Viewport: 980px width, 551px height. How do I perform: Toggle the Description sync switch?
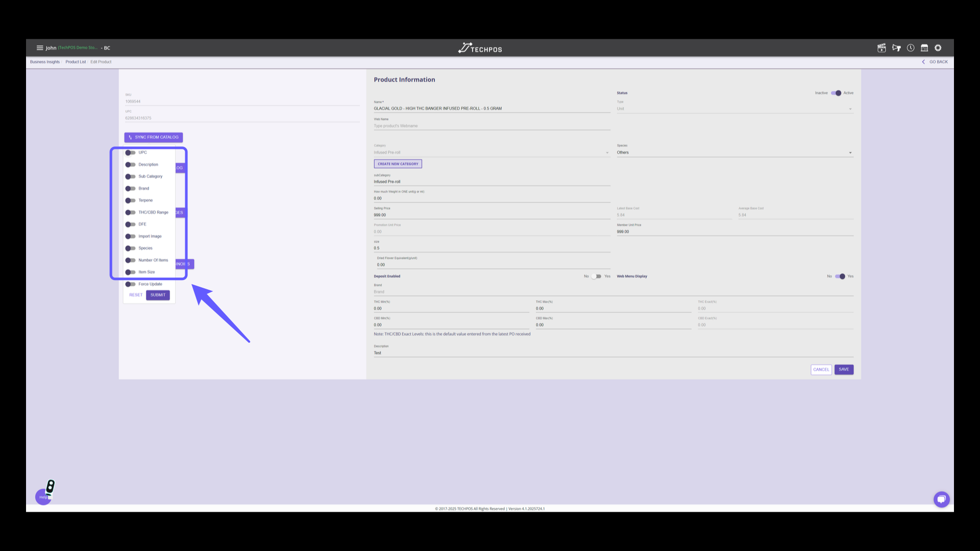(131, 165)
